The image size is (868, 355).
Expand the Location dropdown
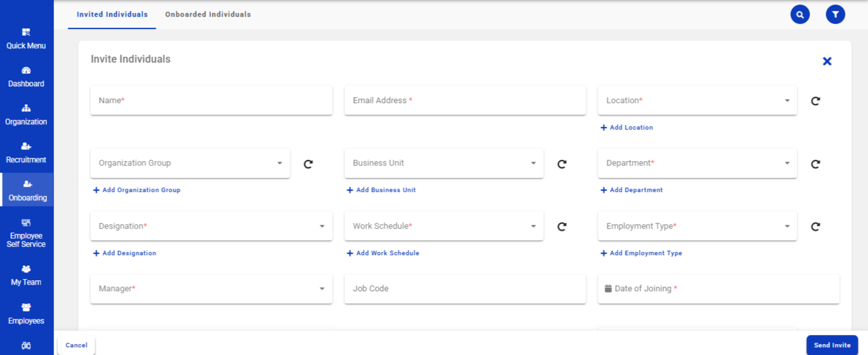click(x=697, y=101)
